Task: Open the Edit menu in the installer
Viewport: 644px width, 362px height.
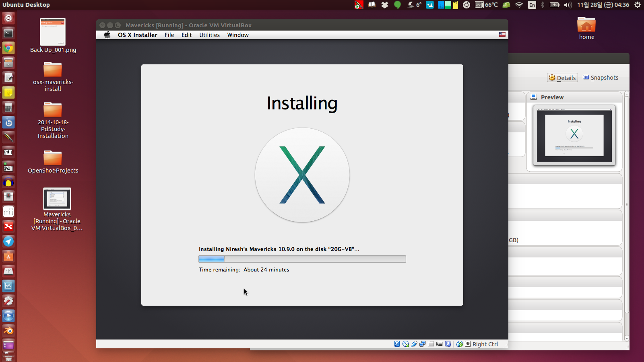Action: pyautogui.click(x=187, y=35)
